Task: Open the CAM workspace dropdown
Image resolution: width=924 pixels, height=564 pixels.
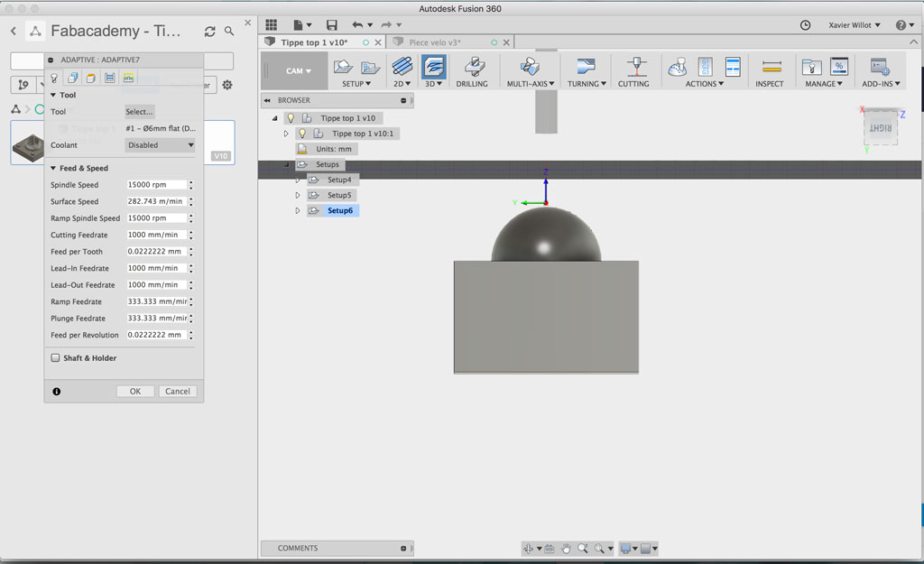Action: tap(298, 70)
